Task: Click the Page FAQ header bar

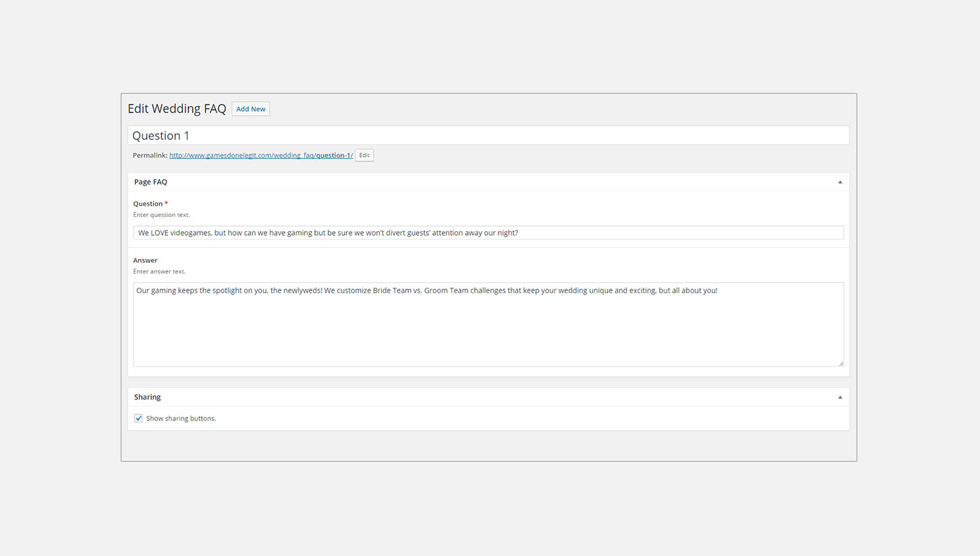Action: pyautogui.click(x=472, y=181)
